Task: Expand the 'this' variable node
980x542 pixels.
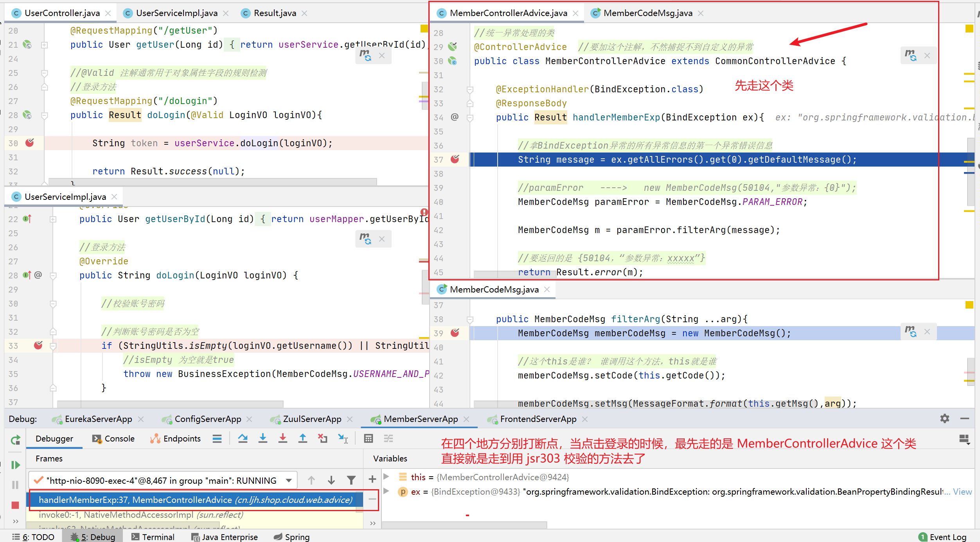Action: (387, 476)
